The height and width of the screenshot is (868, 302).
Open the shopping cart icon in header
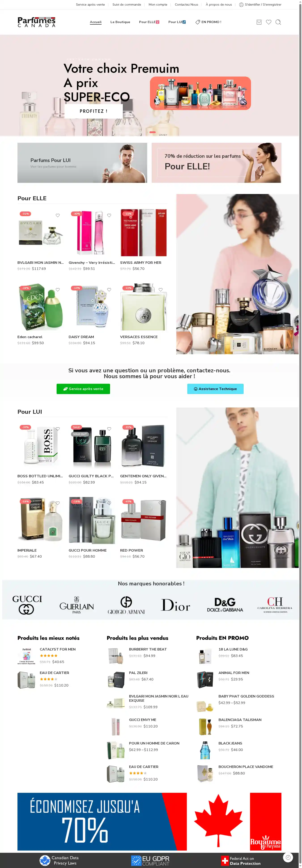(x=259, y=22)
